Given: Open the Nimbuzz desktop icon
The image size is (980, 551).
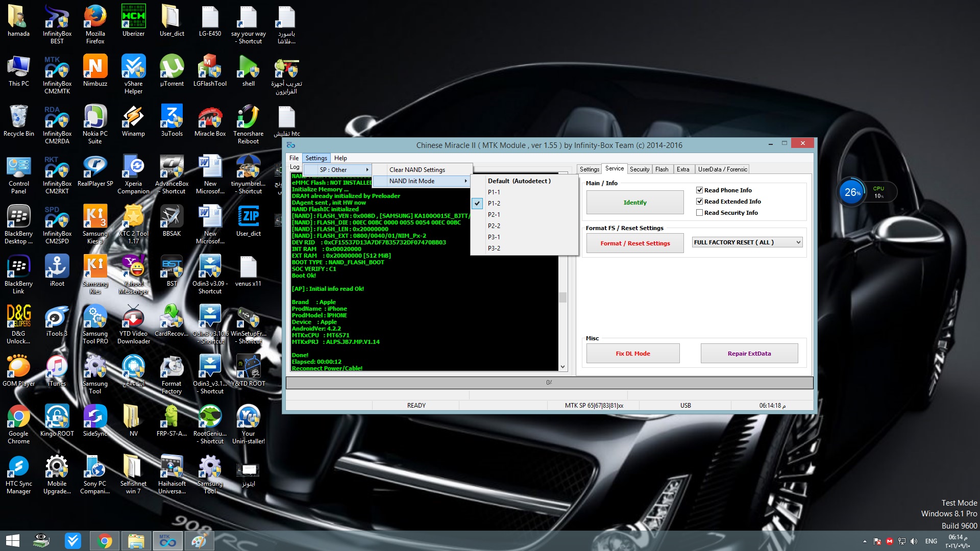Looking at the screenshot, I should coord(95,70).
